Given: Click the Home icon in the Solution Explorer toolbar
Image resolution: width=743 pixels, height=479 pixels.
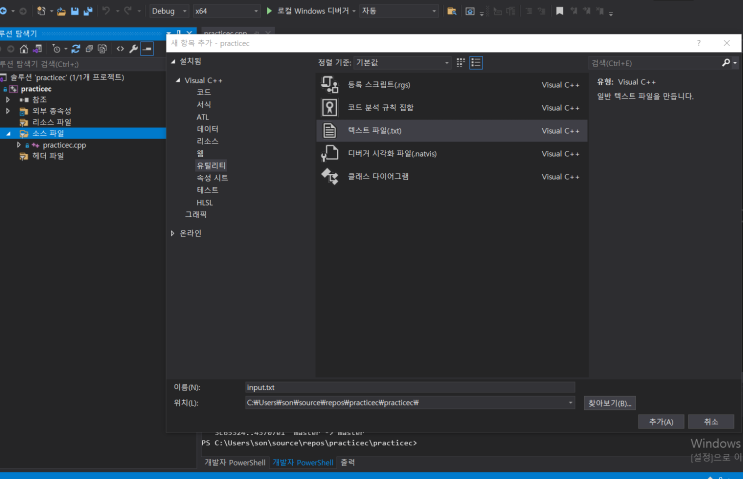Looking at the screenshot, I should pyautogui.click(x=24, y=49).
